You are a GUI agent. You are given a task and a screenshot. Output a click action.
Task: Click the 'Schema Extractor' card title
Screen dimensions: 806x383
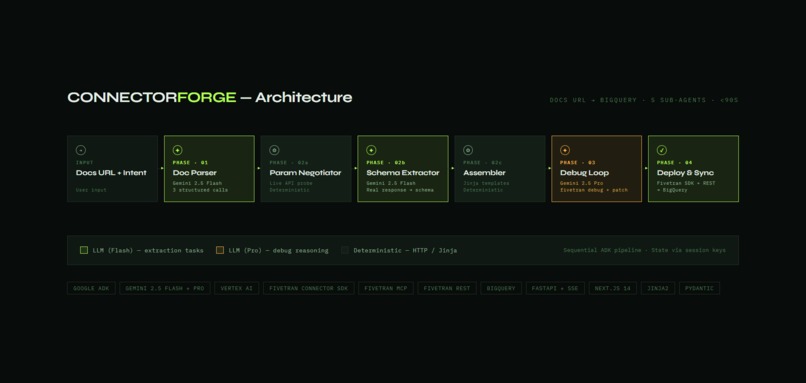pos(403,173)
